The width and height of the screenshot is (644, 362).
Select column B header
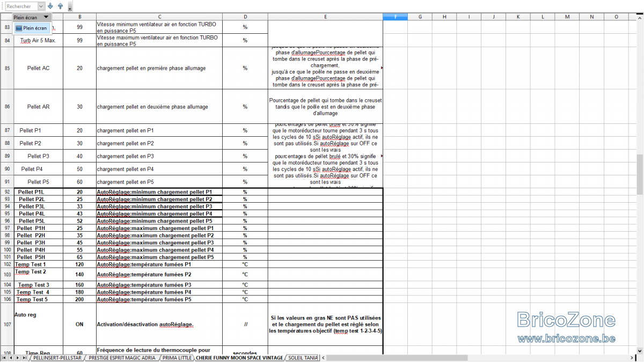(x=79, y=17)
